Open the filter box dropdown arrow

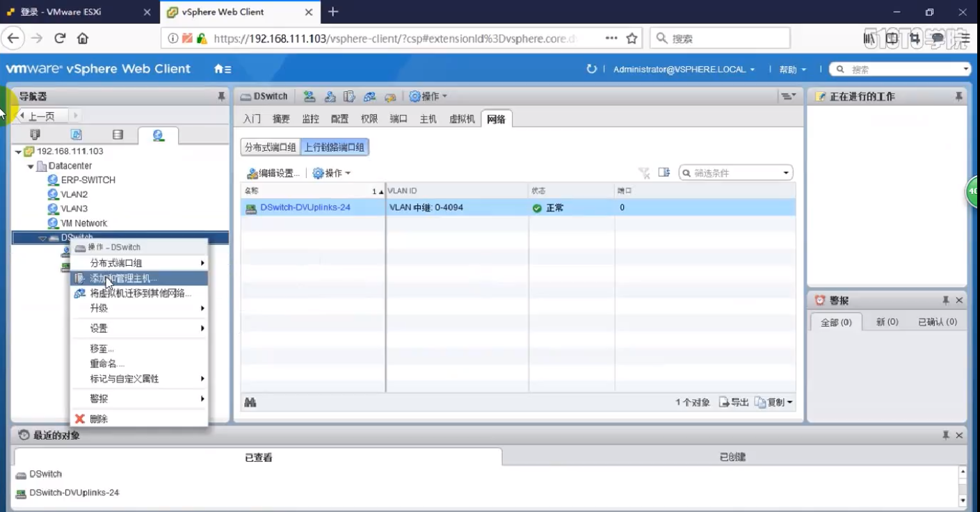pos(786,173)
